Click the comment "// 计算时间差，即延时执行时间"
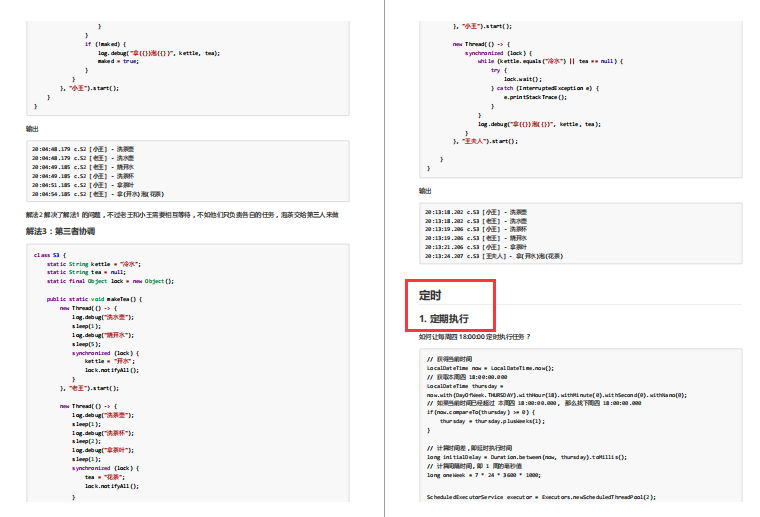Viewport: 760px width, 517px height. pyautogui.click(x=469, y=448)
